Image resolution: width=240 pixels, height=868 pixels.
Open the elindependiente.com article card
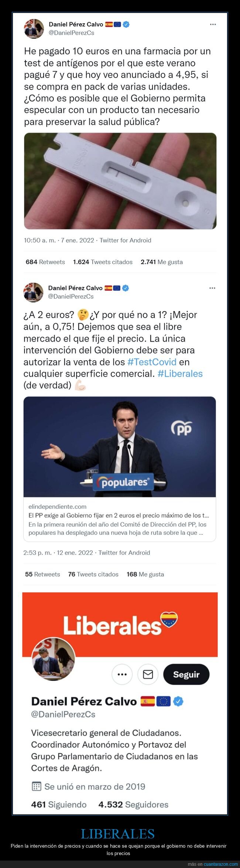coord(120,469)
